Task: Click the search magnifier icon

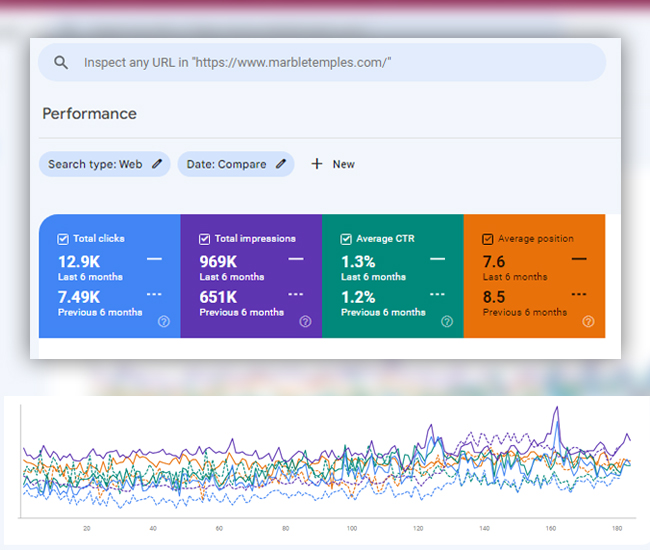Action: coord(61,62)
